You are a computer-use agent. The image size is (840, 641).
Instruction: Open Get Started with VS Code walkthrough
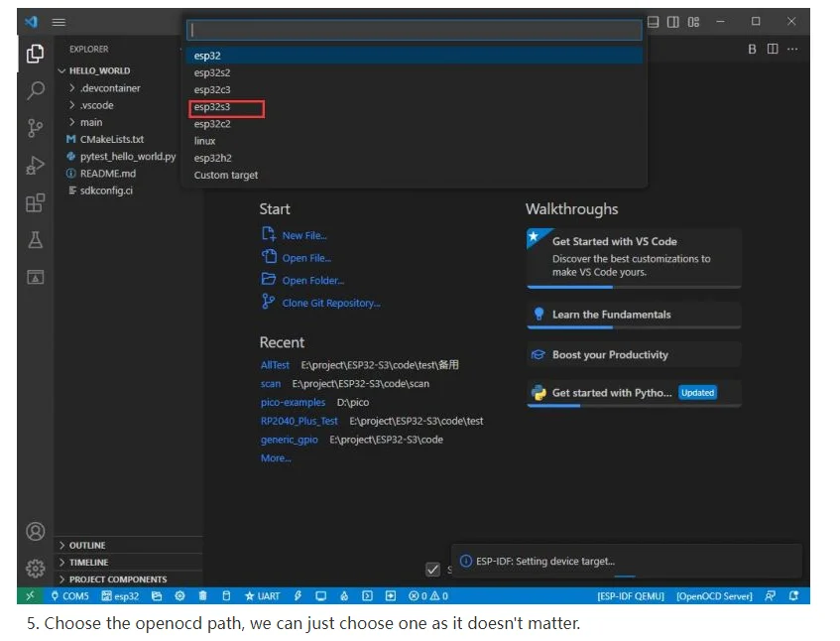[635, 257]
